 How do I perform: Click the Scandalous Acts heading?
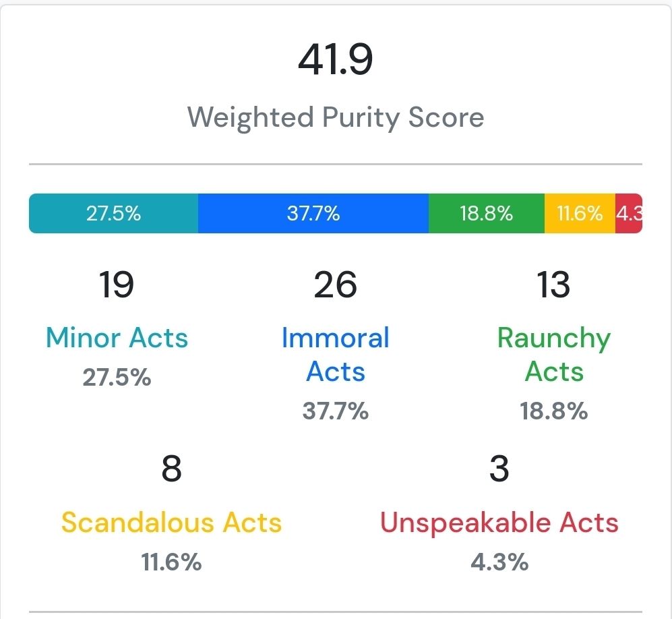[x=171, y=523]
